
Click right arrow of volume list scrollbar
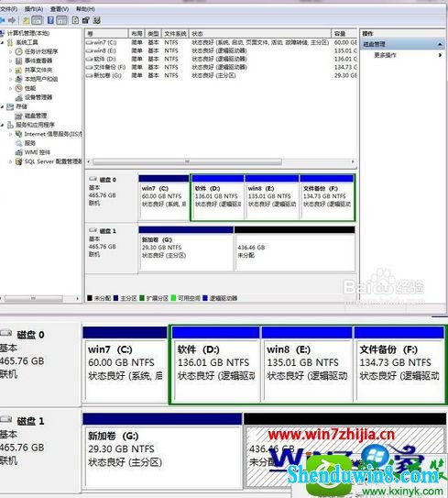(x=353, y=162)
